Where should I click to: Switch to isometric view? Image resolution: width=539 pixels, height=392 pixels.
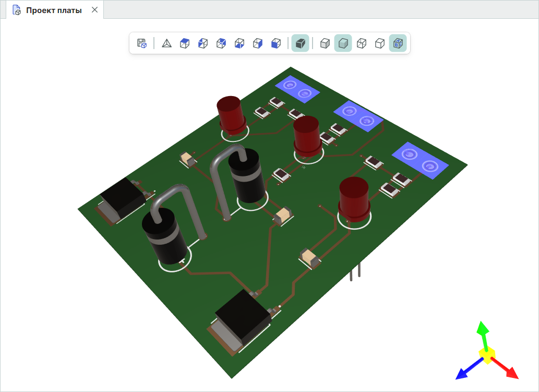coord(166,43)
